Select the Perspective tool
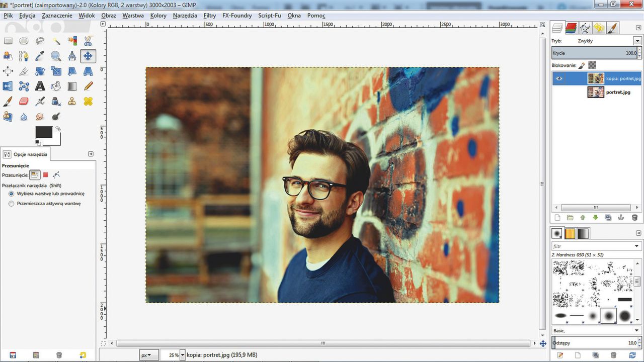 click(x=88, y=71)
